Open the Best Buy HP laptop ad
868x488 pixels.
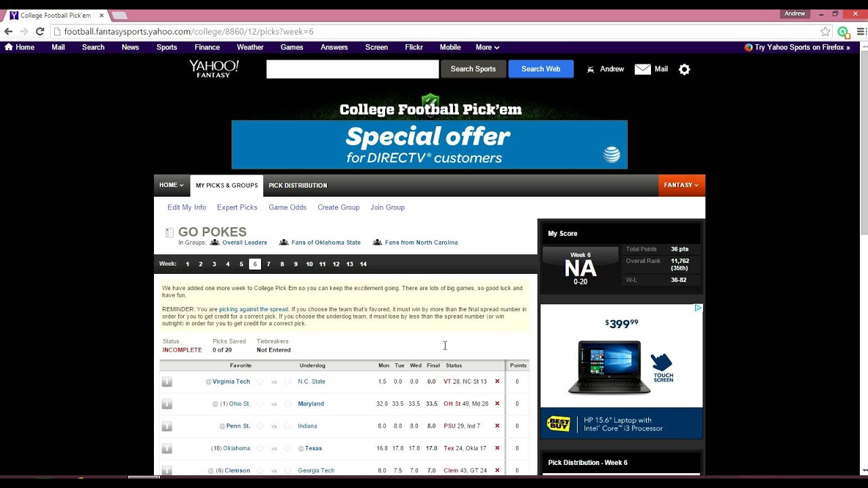622,371
